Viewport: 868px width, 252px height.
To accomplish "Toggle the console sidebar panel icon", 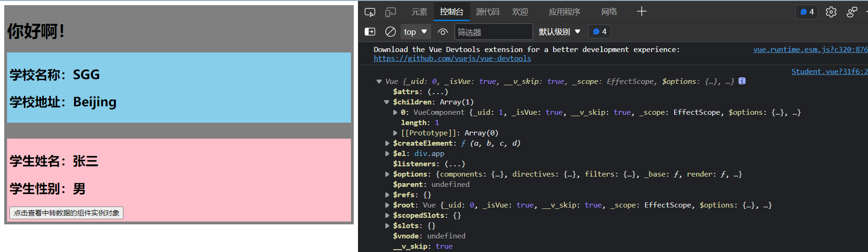I will [x=370, y=31].
